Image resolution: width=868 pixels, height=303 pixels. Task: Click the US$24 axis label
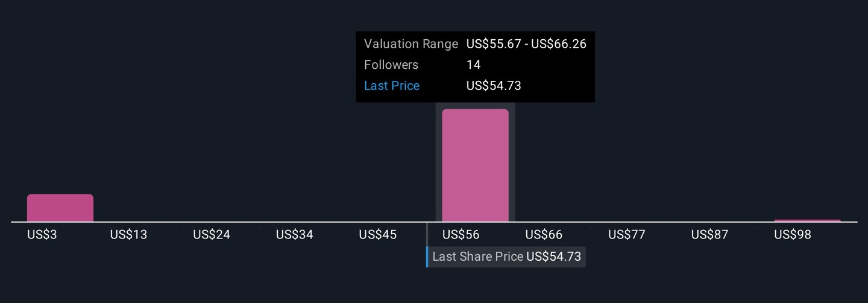(x=212, y=235)
